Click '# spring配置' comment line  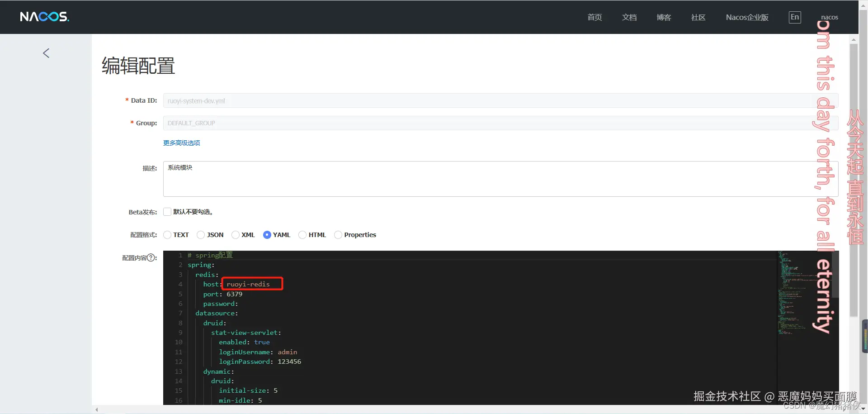point(210,255)
